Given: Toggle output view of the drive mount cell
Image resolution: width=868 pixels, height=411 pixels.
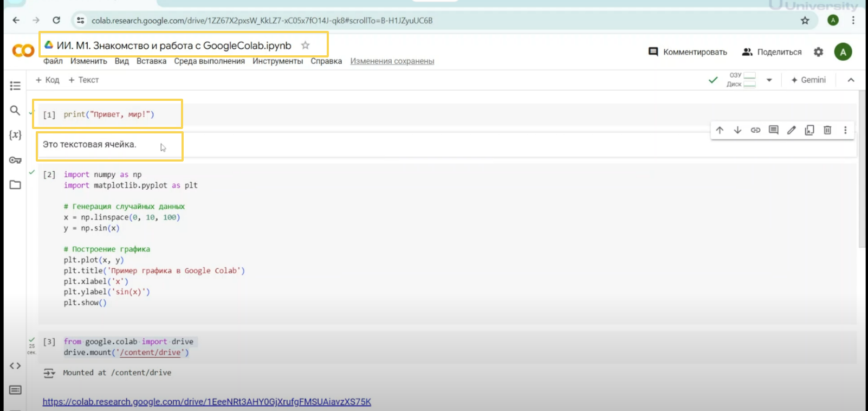Looking at the screenshot, I should [49, 373].
